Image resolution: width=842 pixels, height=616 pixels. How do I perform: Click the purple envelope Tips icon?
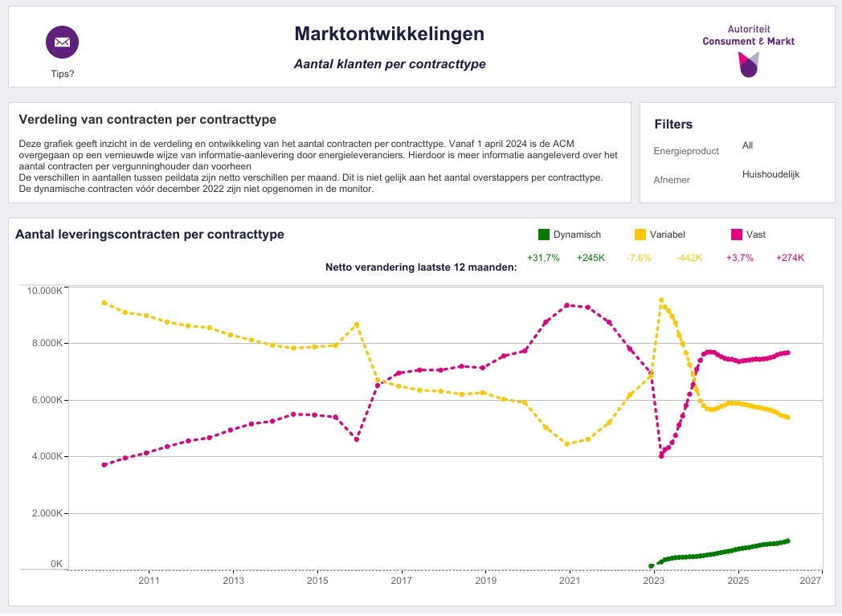click(62, 43)
